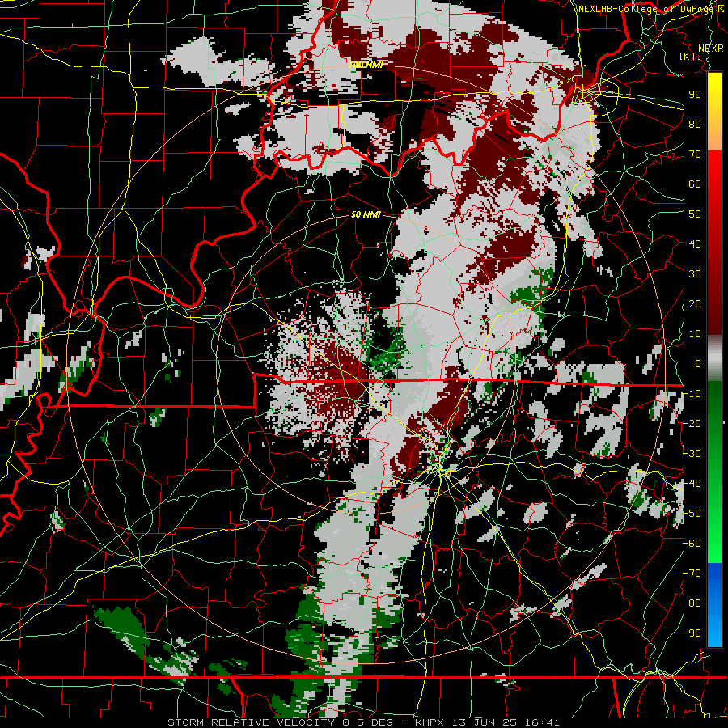Click the -50 value on the legend
Image resolution: width=728 pixels, height=728 pixels.
coord(692,514)
